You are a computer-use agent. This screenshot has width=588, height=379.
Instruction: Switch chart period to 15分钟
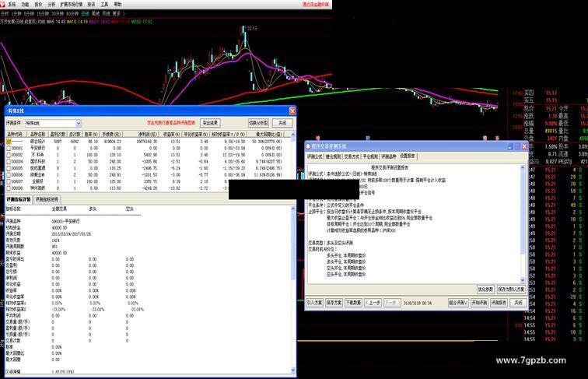[x=42, y=13]
